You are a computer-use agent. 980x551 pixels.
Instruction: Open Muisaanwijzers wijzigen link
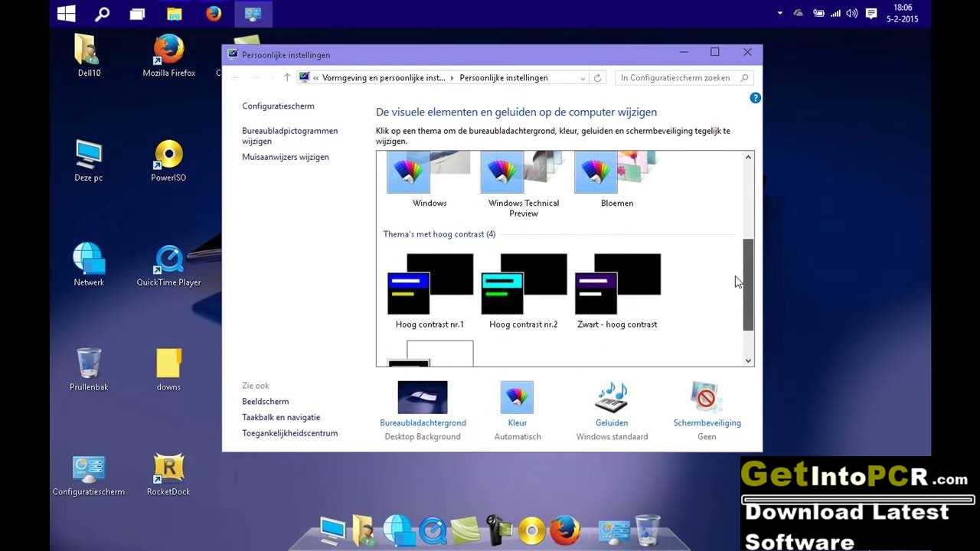(x=286, y=157)
